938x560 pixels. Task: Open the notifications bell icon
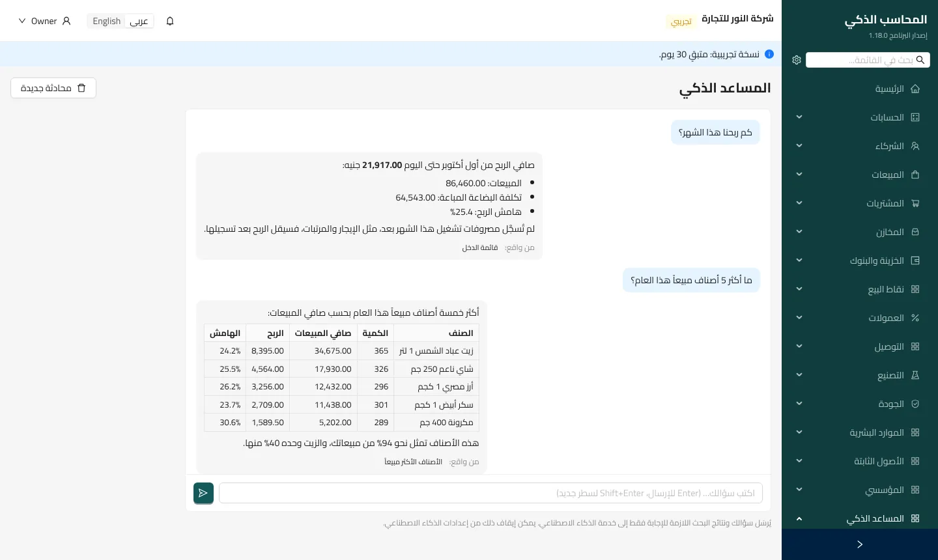[170, 21]
